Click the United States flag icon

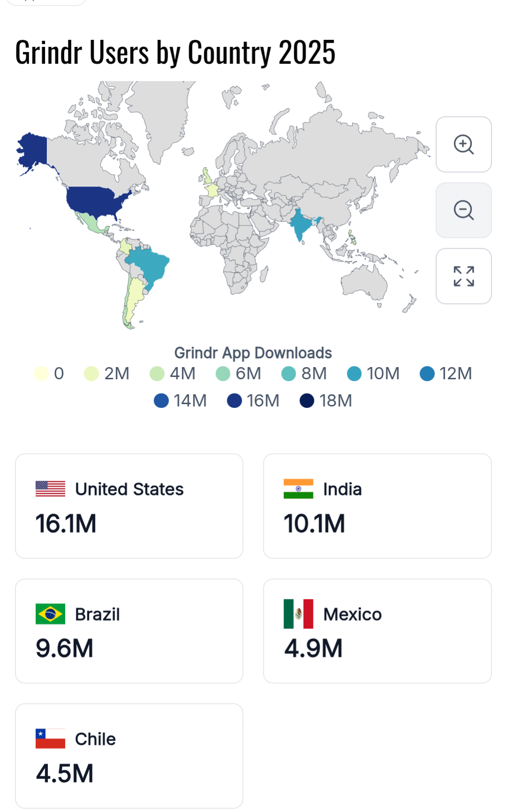(x=50, y=489)
